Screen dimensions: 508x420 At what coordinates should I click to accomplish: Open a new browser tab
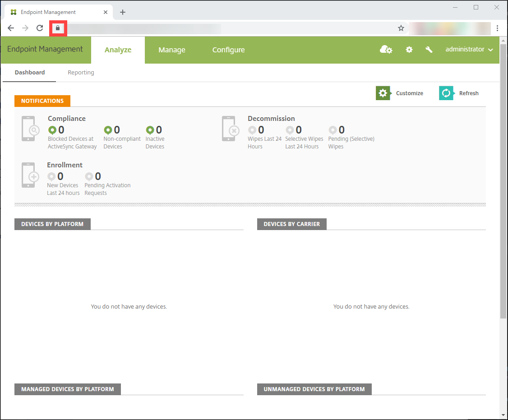[x=122, y=12]
